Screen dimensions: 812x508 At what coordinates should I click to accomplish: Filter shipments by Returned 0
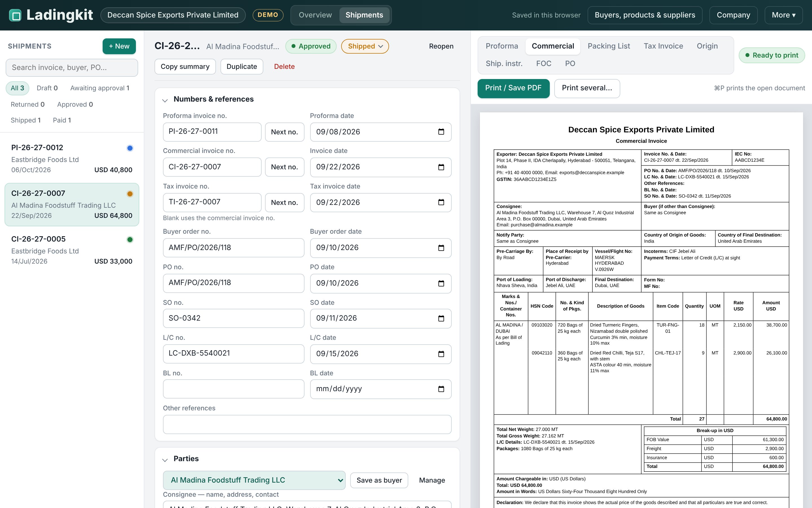click(x=28, y=104)
